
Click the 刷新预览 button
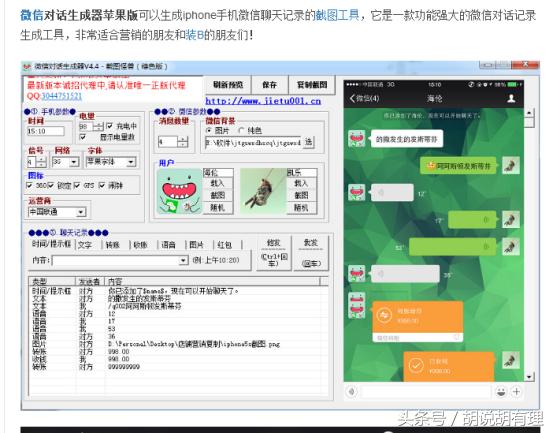point(228,85)
